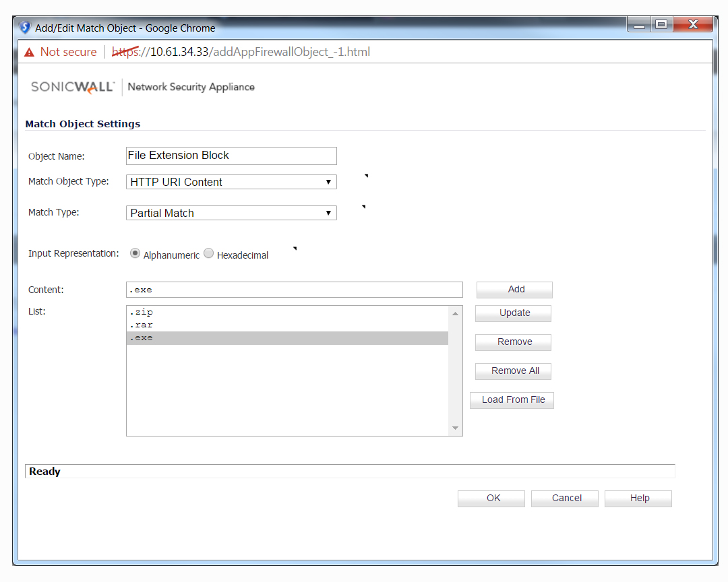Open the Match Object Type dropdown
The width and height of the screenshot is (728, 582).
pos(231,182)
